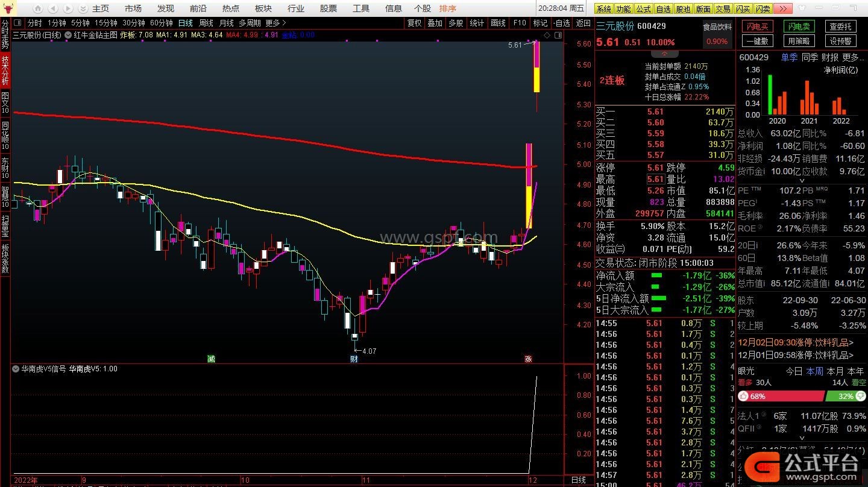
Task: Toggle 复权 adjustment
Action: pos(415,23)
